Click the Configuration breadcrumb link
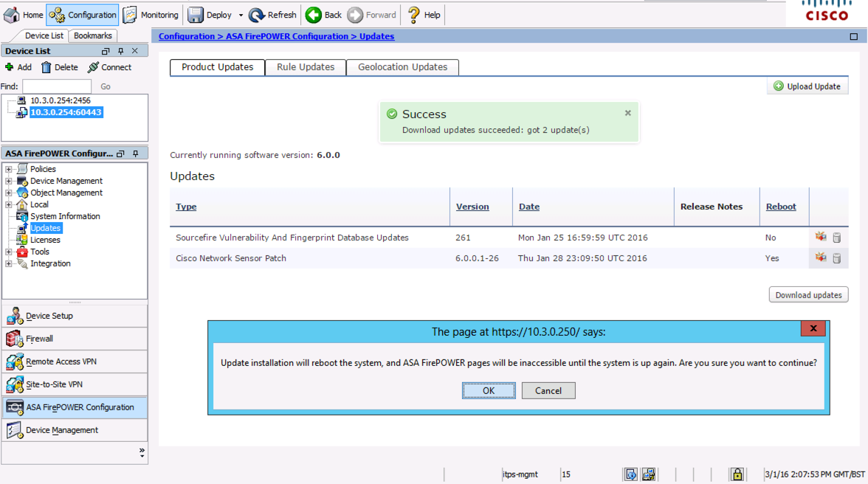 point(187,36)
